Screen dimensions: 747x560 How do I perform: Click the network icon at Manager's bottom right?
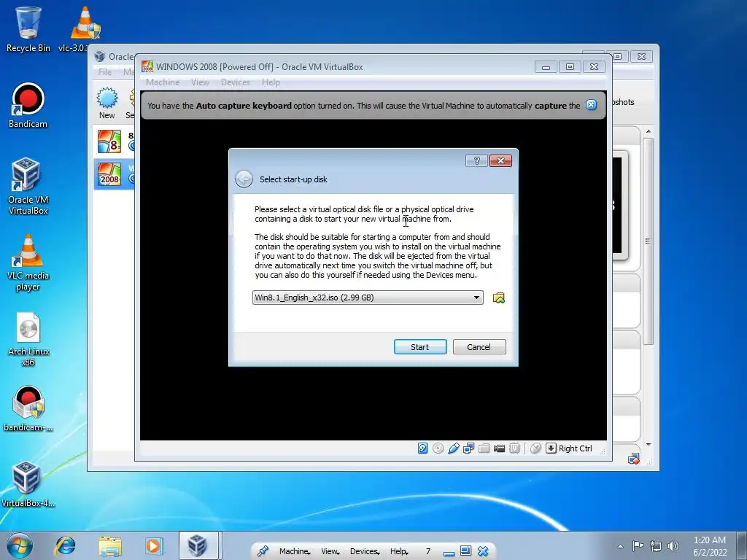coord(634,459)
